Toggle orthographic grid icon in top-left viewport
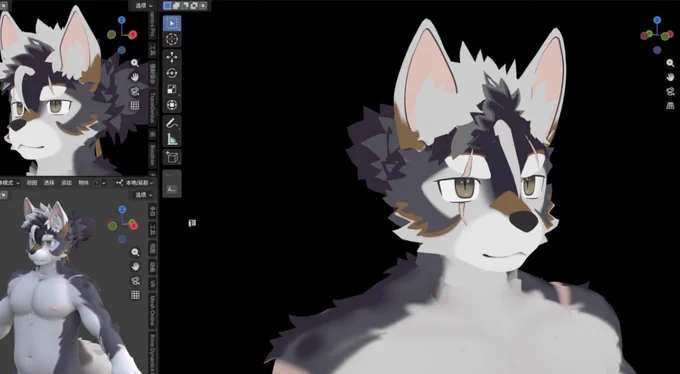The width and height of the screenshot is (680, 374). [x=135, y=105]
